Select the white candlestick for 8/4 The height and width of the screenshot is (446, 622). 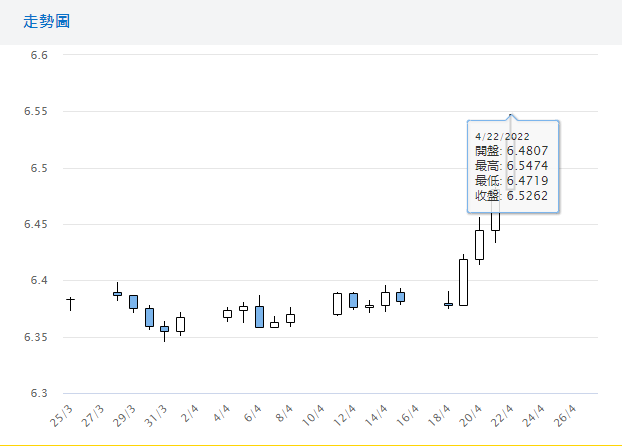tap(290, 318)
